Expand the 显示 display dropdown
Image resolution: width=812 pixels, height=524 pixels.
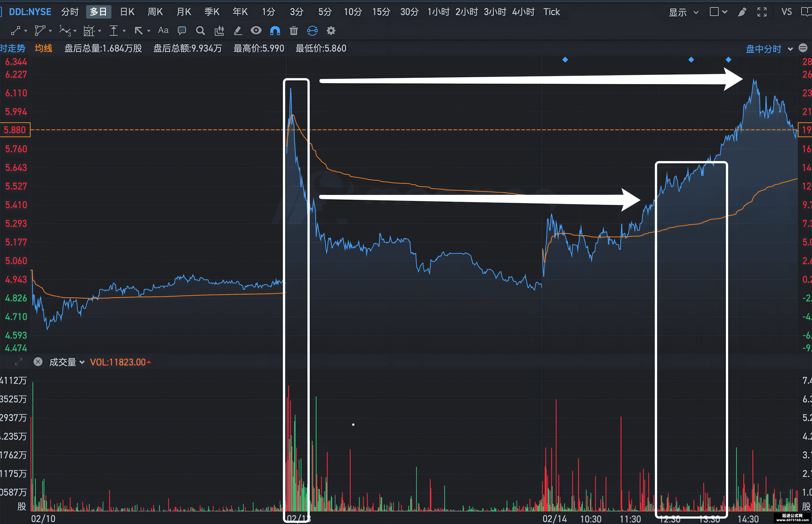[x=683, y=12]
